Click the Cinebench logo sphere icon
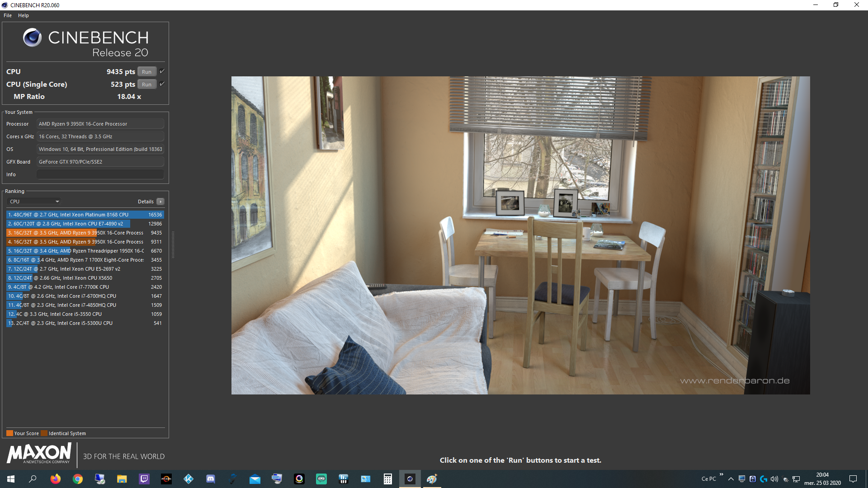Viewport: 868px width, 488px height. click(32, 38)
